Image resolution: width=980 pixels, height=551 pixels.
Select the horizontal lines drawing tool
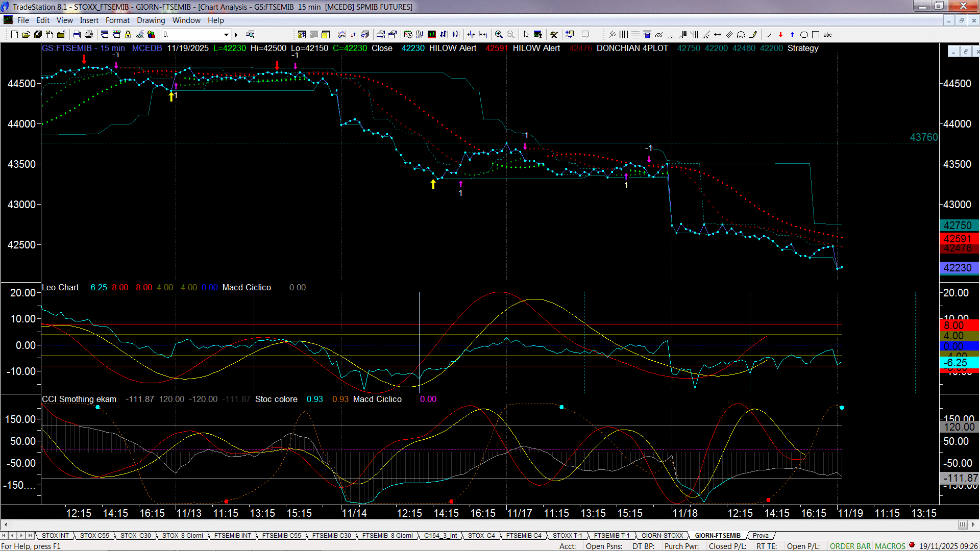point(635,35)
